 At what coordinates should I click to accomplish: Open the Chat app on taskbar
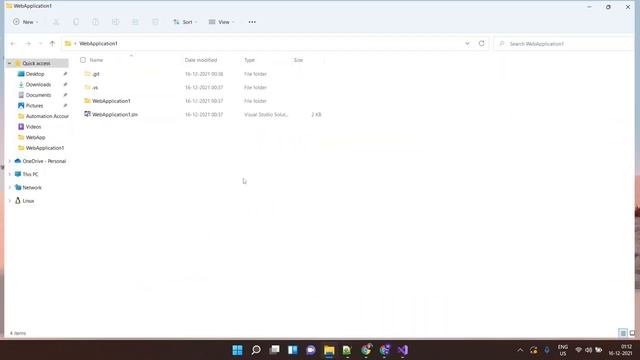[311, 350]
